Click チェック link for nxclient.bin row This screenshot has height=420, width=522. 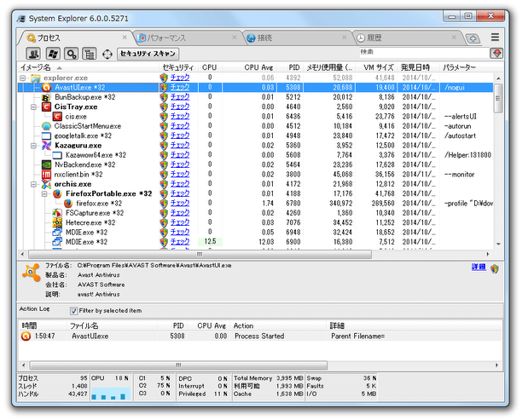[x=180, y=174]
